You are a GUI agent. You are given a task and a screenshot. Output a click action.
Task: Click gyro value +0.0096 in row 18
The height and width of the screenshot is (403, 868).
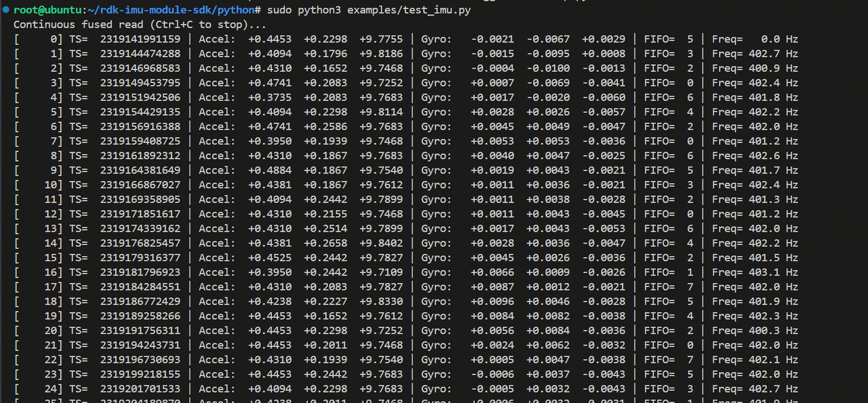tap(492, 301)
